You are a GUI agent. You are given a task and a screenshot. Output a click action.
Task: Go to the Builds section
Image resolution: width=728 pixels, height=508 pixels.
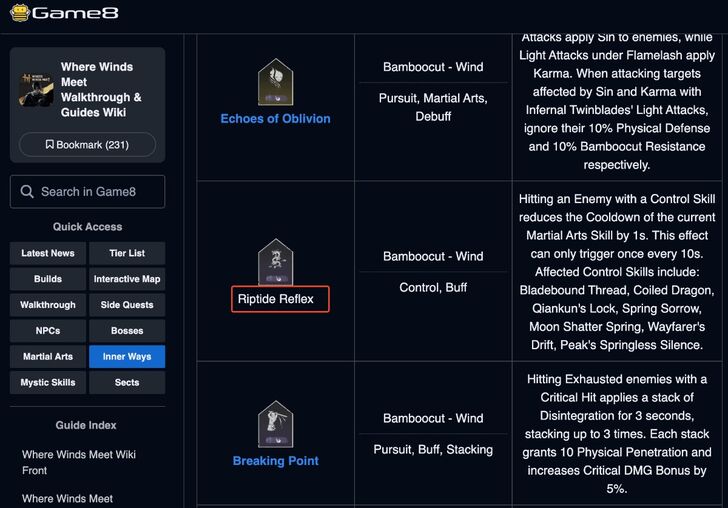click(x=48, y=279)
